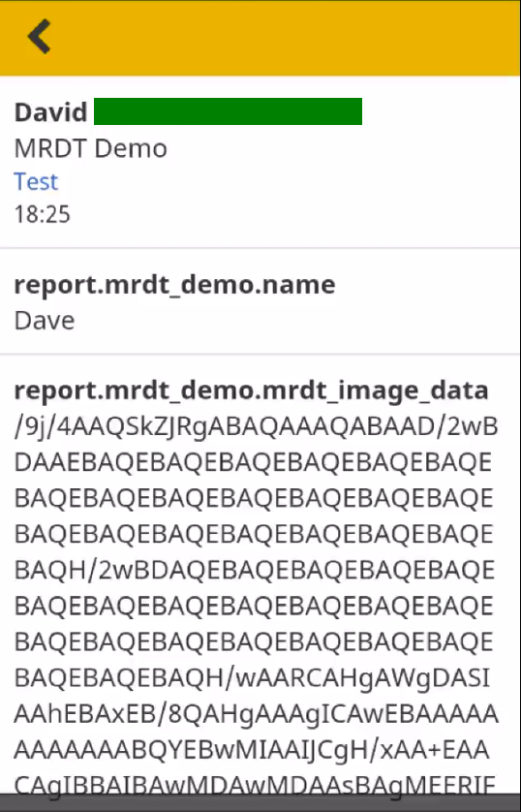The height and width of the screenshot is (812, 521).
Task: Click the divider below the Dave value
Action: click(260, 355)
